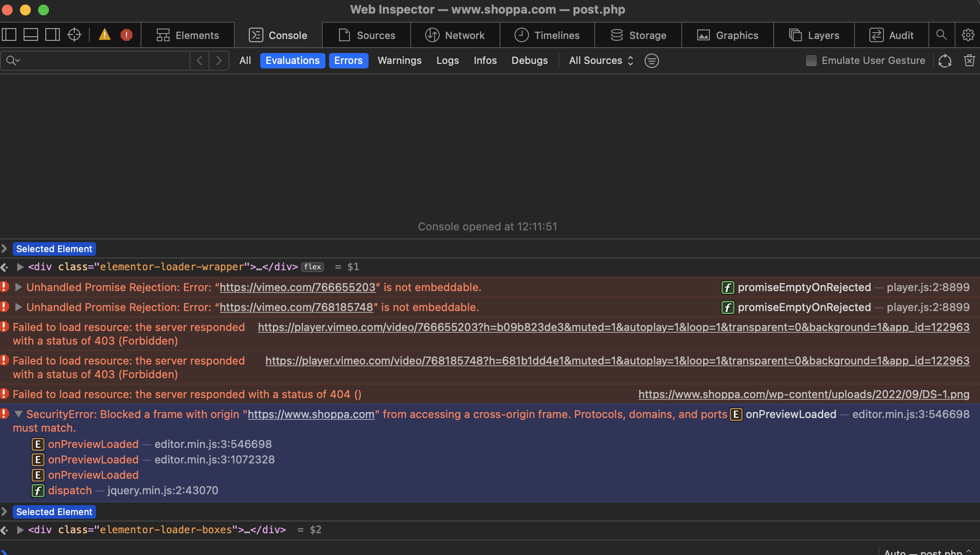Open DS-1.png upload link
This screenshot has width=980, height=555.
804,394
